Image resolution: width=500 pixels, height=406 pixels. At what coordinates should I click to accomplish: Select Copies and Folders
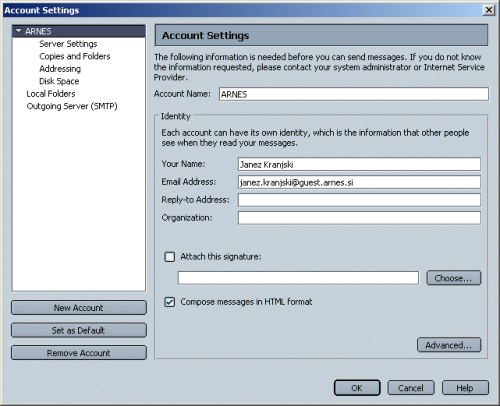tap(75, 56)
